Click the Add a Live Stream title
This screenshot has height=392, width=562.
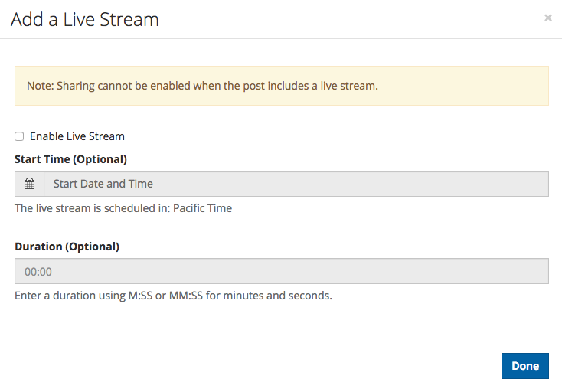click(84, 19)
